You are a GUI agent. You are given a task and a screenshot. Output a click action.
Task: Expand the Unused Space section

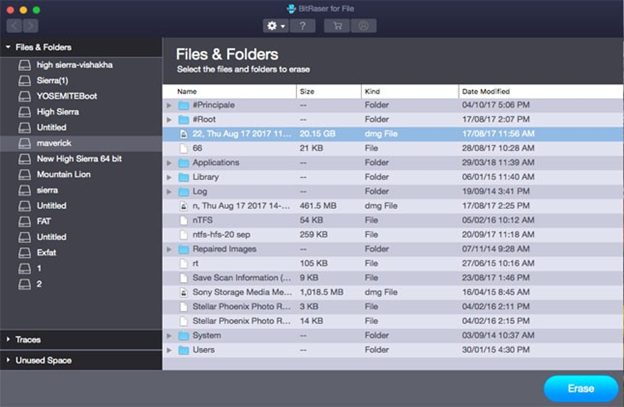click(x=8, y=360)
